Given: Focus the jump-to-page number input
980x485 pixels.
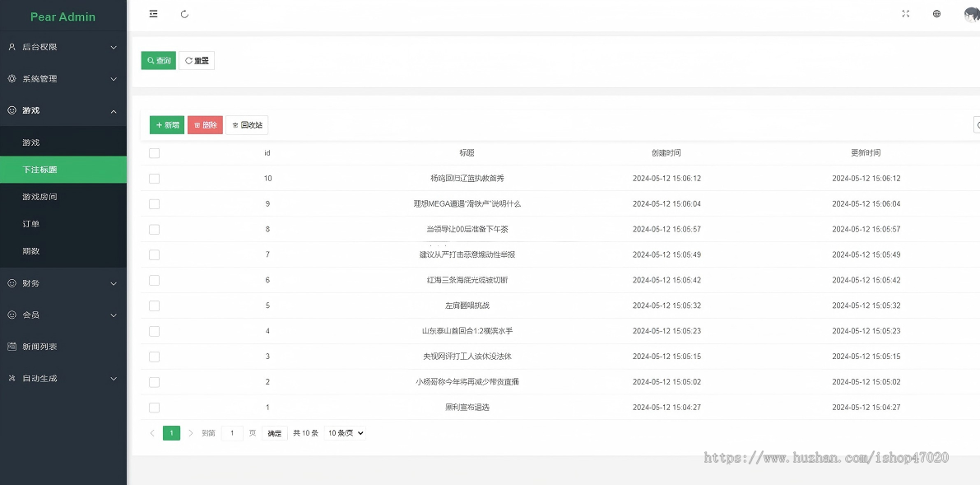Looking at the screenshot, I should click(x=233, y=433).
